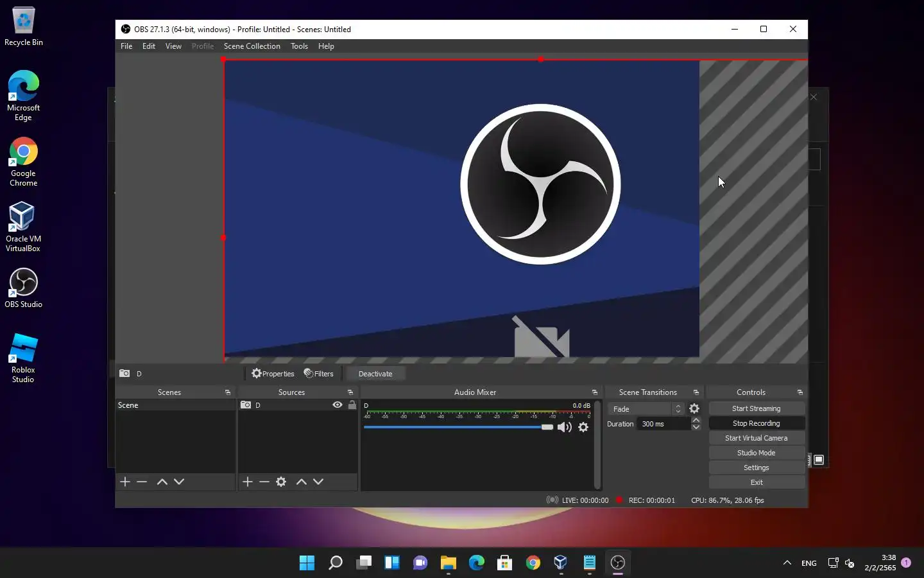Move source up in the Sources panel
The width and height of the screenshot is (924, 578).
[302, 482]
